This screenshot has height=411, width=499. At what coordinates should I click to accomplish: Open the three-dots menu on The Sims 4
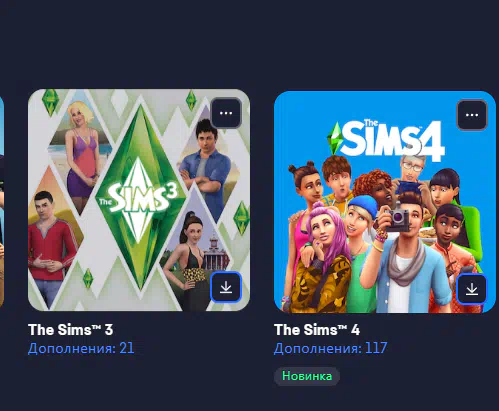[472, 115]
